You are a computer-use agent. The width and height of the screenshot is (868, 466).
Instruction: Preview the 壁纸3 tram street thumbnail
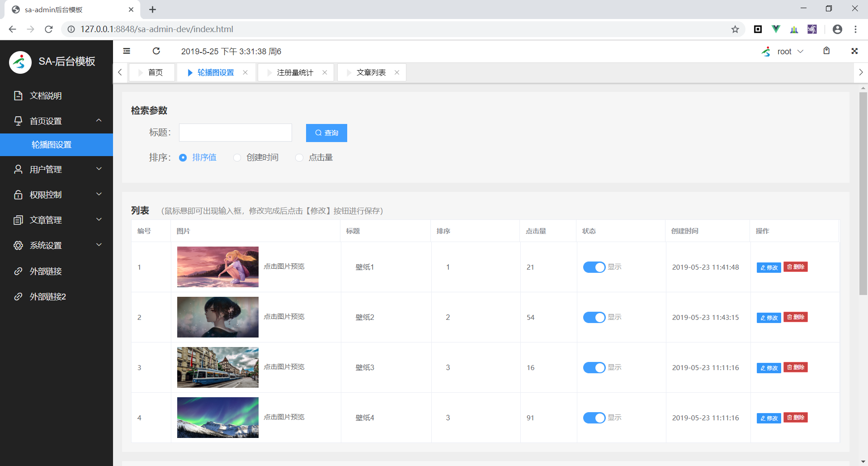(x=218, y=367)
